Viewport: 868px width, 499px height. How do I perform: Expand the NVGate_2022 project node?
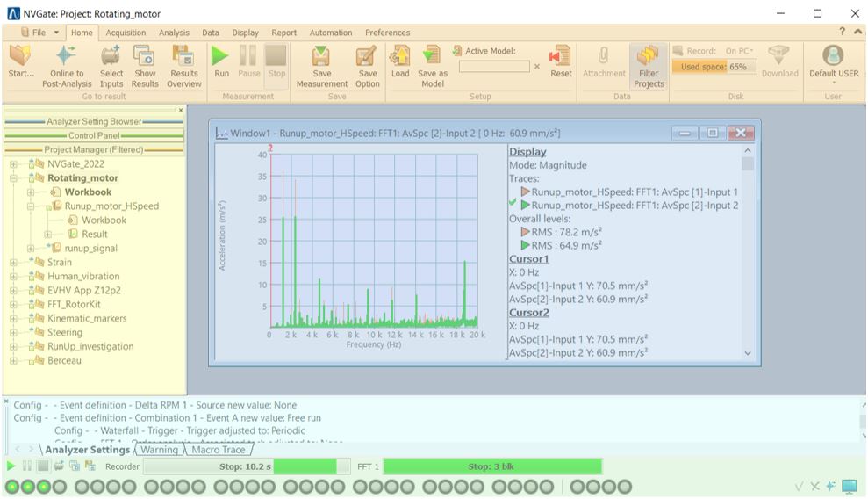pyautogui.click(x=13, y=164)
